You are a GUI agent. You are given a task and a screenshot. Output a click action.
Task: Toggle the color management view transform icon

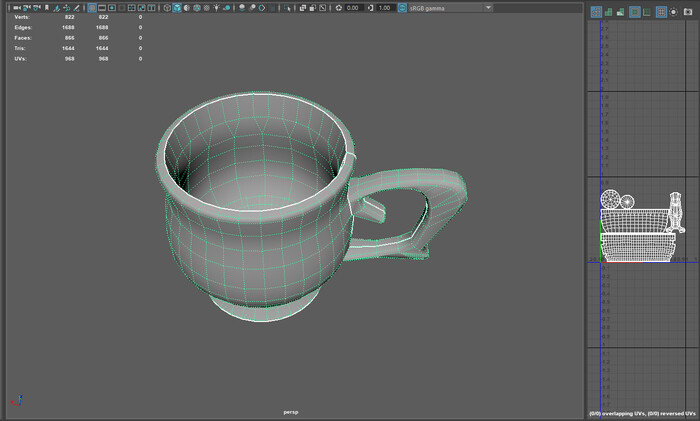(400, 8)
